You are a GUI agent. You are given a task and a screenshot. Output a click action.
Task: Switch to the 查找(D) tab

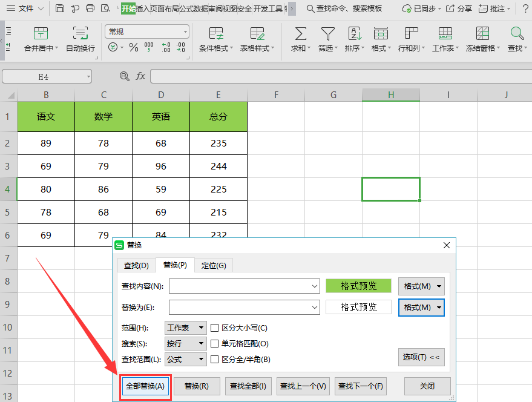pyautogui.click(x=136, y=265)
